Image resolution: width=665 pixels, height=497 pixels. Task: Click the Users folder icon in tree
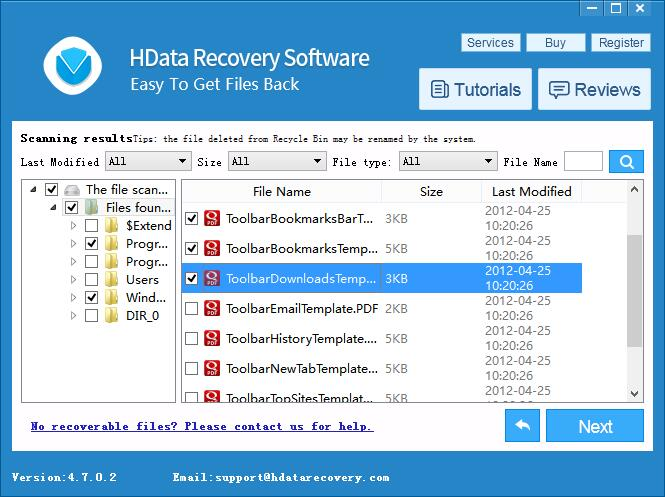(112, 280)
